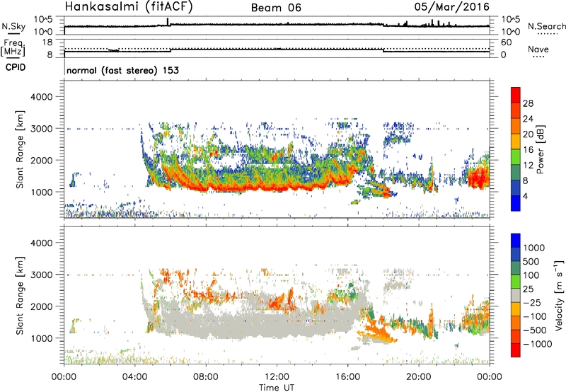The width and height of the screenshot is (566, 392).
Task: Click the gray band of velocity colorbar
Action: pos(516,296)
